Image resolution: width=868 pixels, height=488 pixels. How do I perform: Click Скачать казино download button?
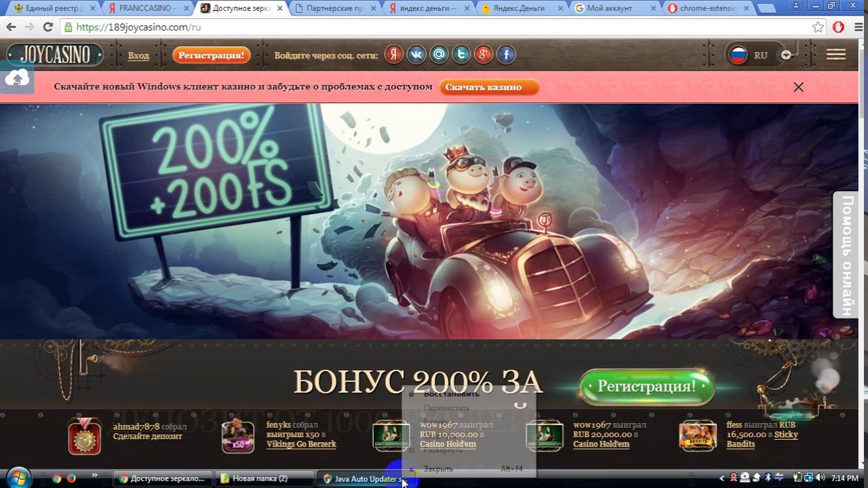click(x=489, y=87)
